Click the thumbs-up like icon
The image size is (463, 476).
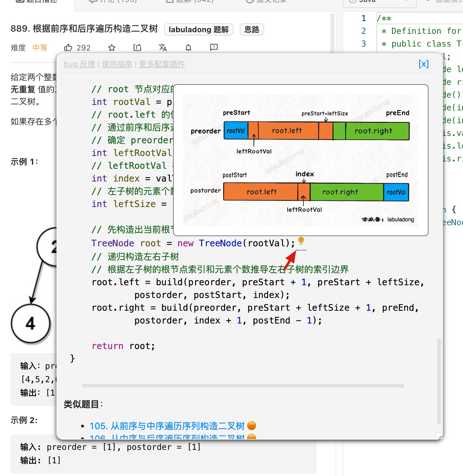pos(68,48)
